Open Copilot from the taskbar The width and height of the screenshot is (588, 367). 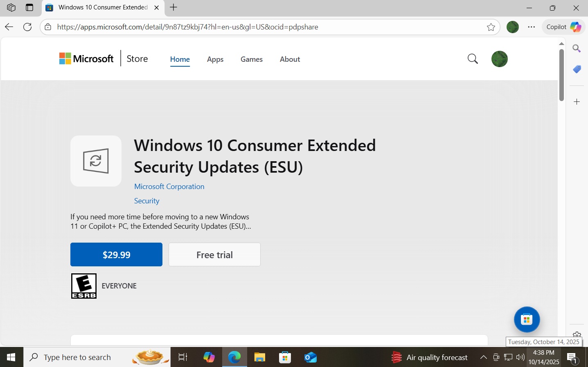[209, 357]
